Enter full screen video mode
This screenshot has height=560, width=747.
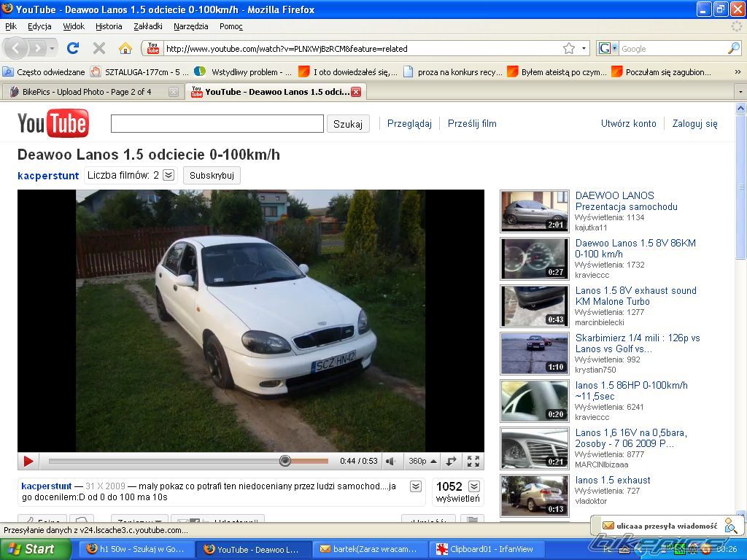click(x=473, y=461)
